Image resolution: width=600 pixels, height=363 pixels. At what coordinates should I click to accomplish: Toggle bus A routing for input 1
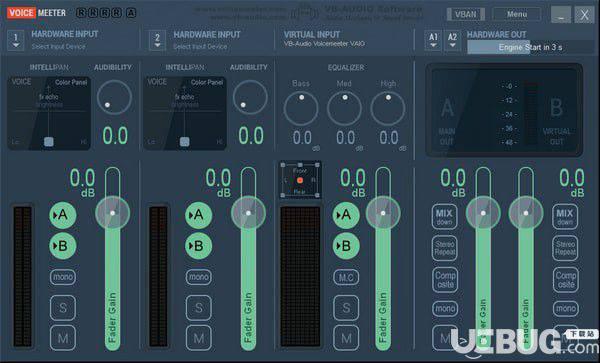point(63,215)
